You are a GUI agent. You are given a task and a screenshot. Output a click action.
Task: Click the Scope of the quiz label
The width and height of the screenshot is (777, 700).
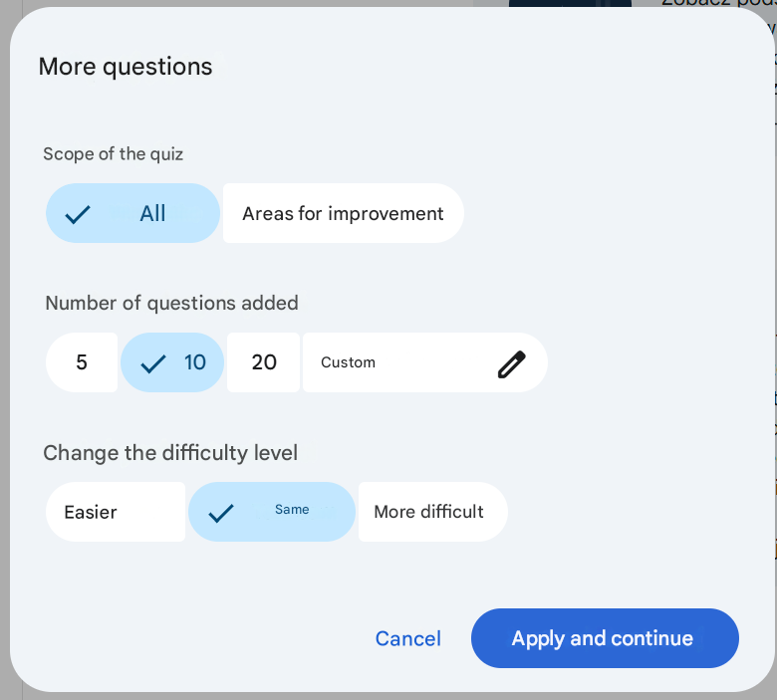pyautogui.click(x=113, y=154)
